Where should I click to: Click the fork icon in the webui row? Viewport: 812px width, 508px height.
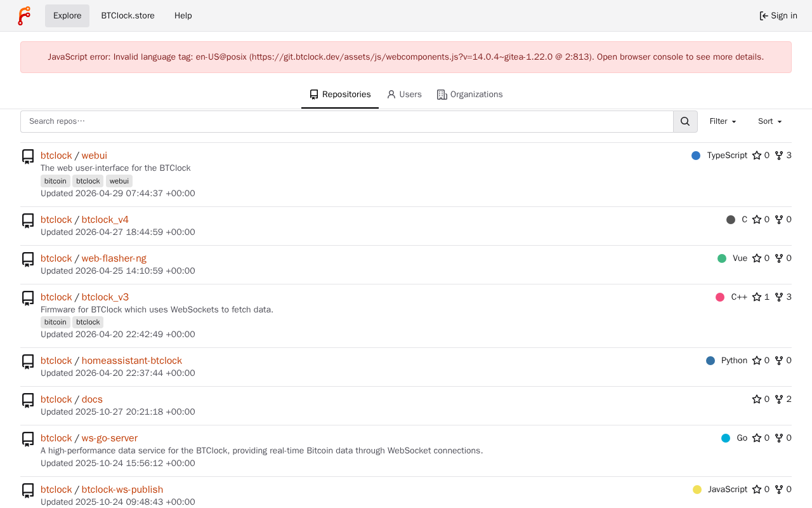(x=779, y=156)
